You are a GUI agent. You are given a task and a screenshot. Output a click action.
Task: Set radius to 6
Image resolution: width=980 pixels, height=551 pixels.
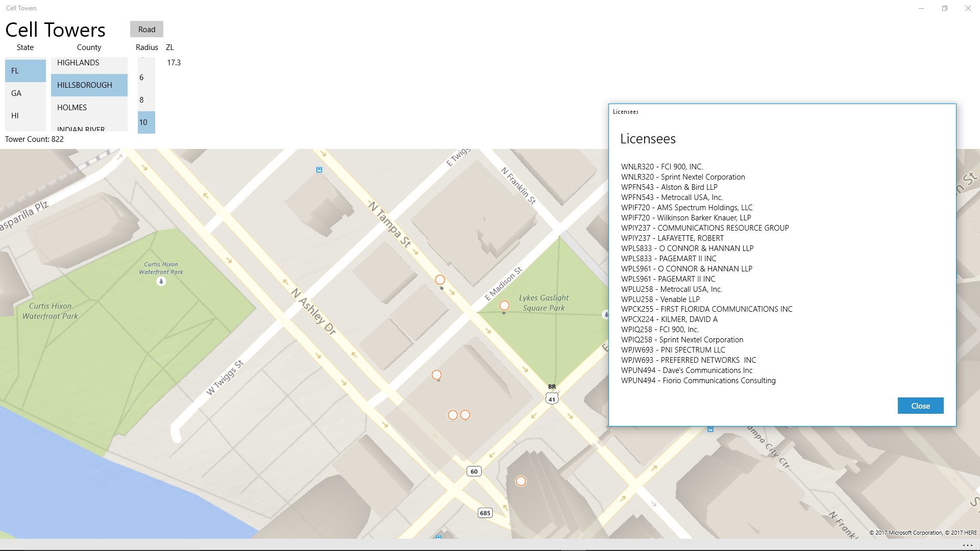(146, 78)
